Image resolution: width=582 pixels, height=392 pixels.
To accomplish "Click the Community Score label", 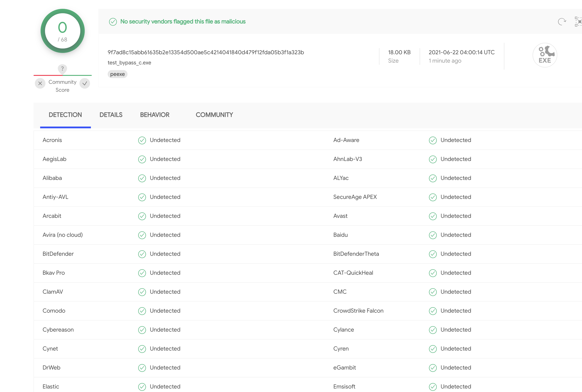I will (x=62, y=86).
